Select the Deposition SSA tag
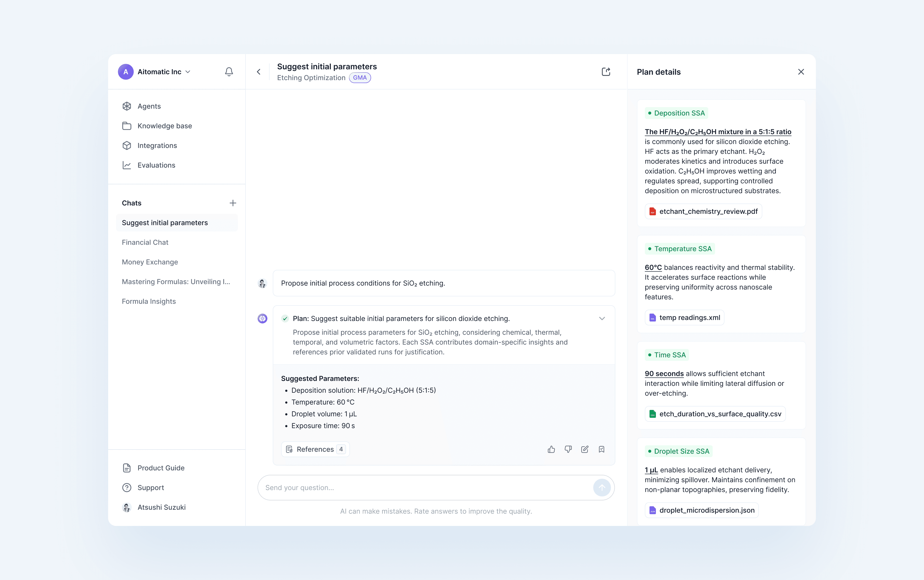Screen dimensions: 924x580 (677, 113)
